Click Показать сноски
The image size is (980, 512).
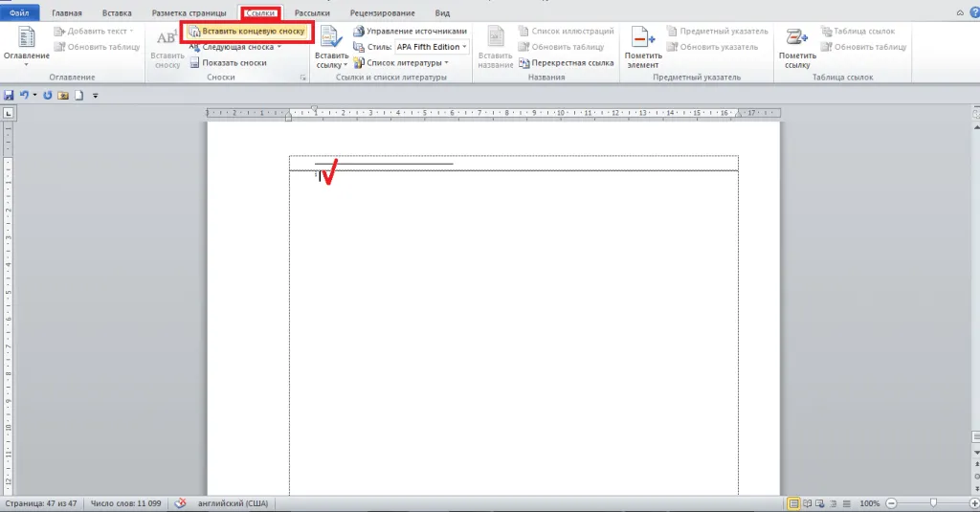[228, 62]
